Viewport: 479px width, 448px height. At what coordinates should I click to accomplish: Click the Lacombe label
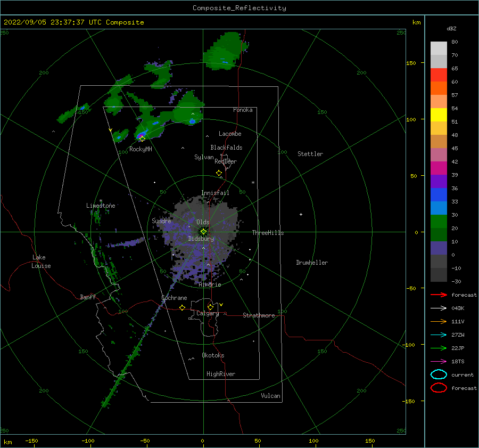[x=230, y=134]
